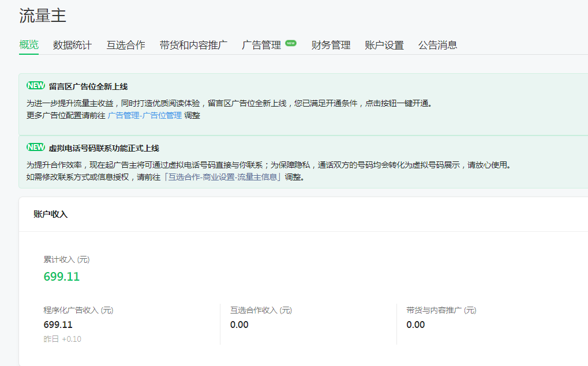The width and height of the screenshot is (588, 366).
Task: Navigate to the 财务管理 tab
Action: 331,45
